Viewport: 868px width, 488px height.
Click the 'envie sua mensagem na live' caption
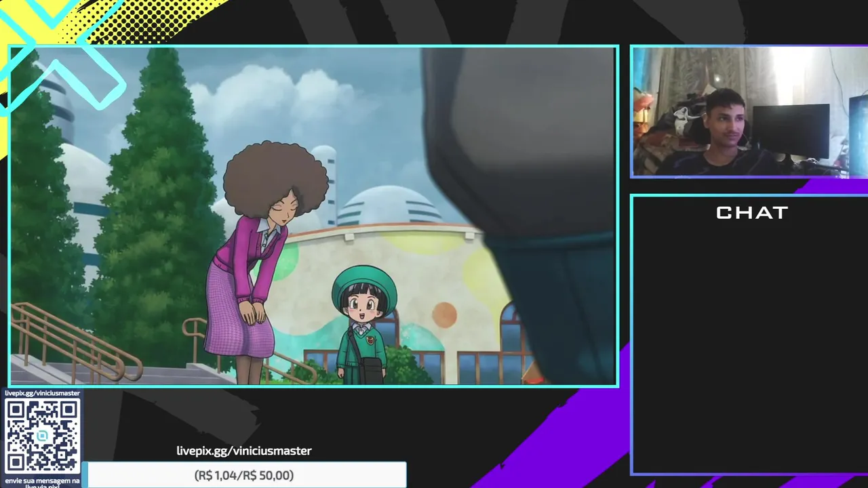pyautogui.click(x=42, y=483)
